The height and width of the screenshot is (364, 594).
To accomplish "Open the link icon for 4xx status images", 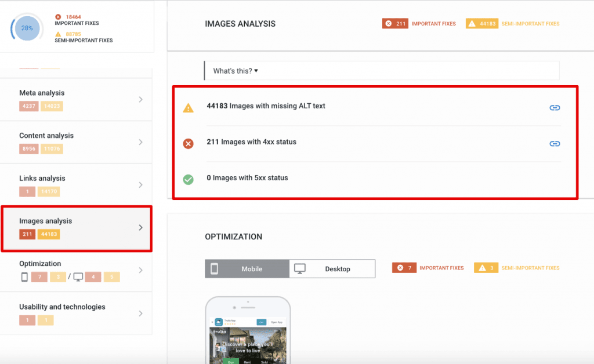I will coord(555,143).
